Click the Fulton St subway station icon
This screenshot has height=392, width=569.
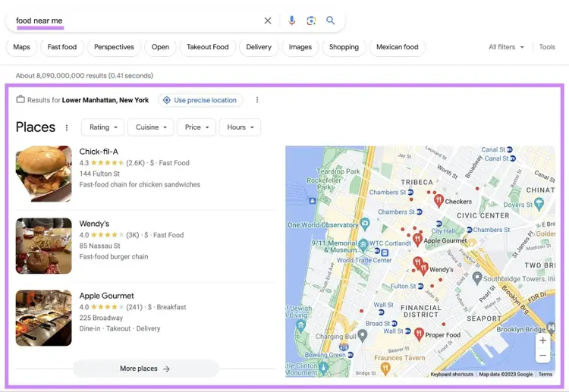click(420, 286)
